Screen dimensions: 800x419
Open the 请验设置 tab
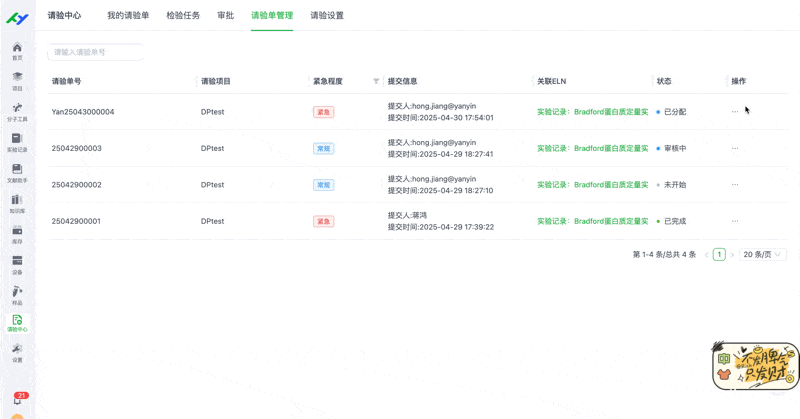coord(327,16)
